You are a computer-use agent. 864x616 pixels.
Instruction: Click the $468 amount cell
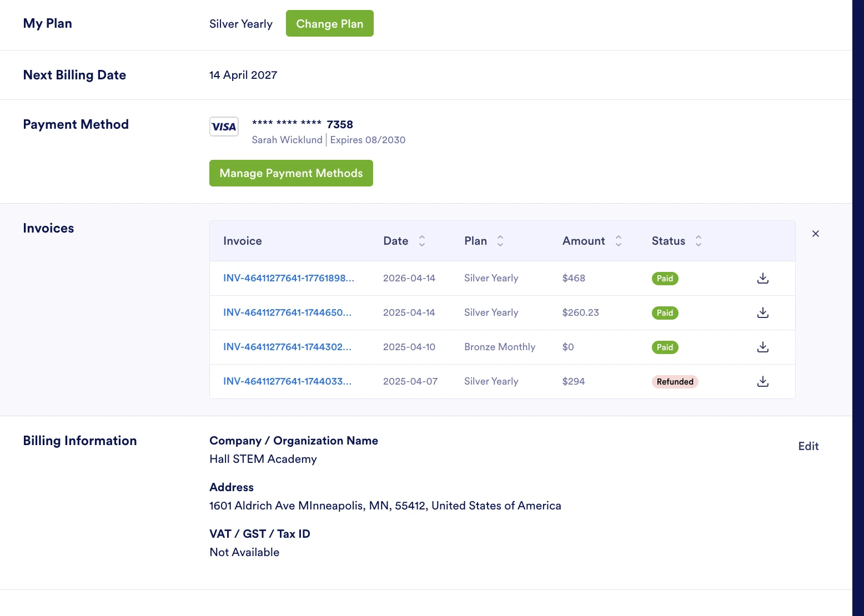tap(574, 278)
